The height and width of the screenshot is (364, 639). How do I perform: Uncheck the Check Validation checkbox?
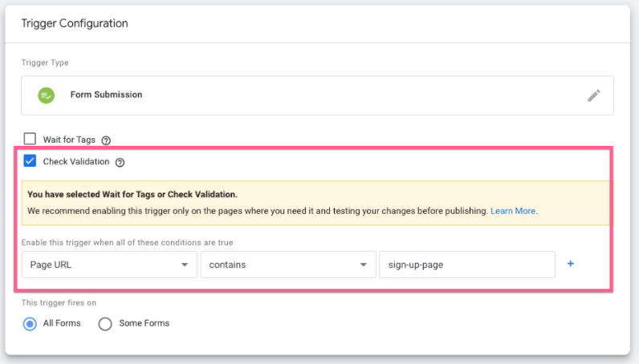(x=30, y=161)
